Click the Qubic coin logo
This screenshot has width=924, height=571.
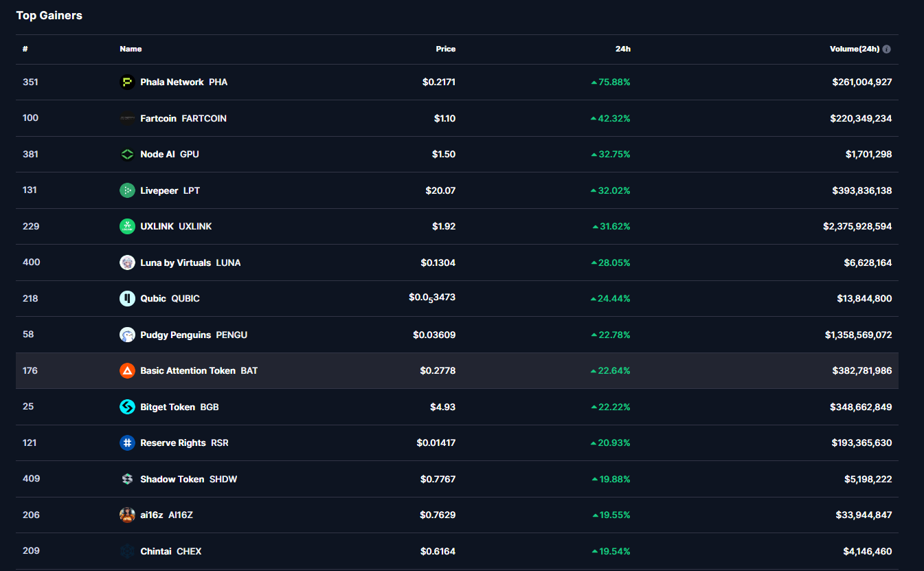coord(127,299)
